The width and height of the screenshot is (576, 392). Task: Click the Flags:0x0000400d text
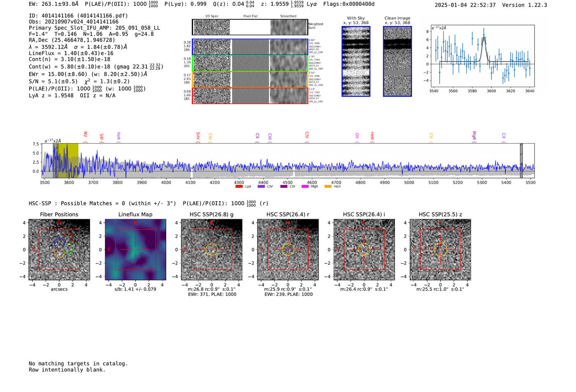(x=349, y=4)
